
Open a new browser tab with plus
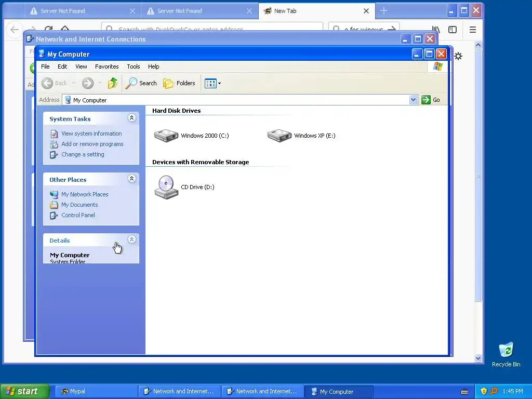[x=384, y=11]
